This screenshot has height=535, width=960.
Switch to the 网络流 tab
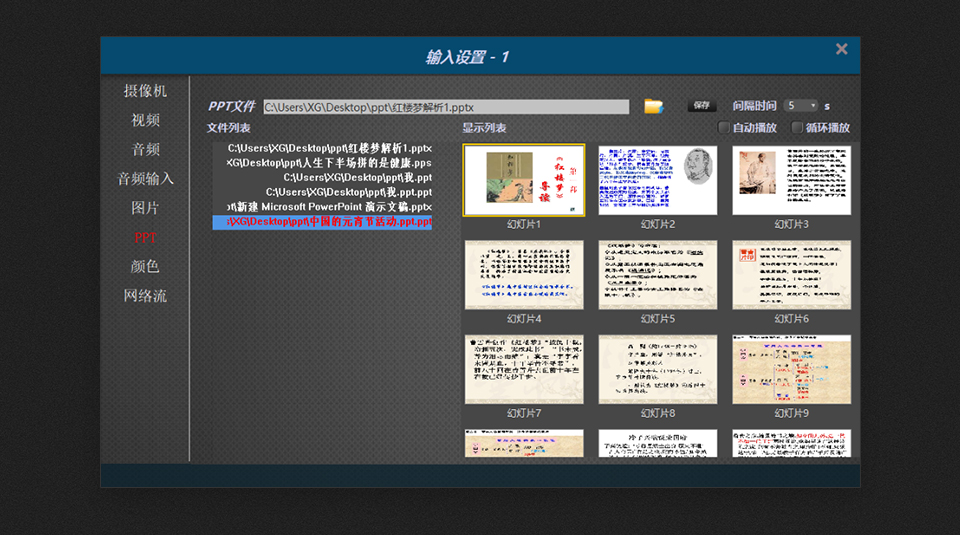145,296
